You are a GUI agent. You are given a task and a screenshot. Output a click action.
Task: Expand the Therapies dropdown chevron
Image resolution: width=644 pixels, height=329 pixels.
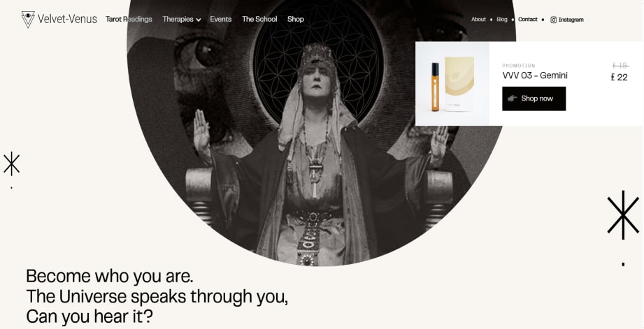click(199, 20)
